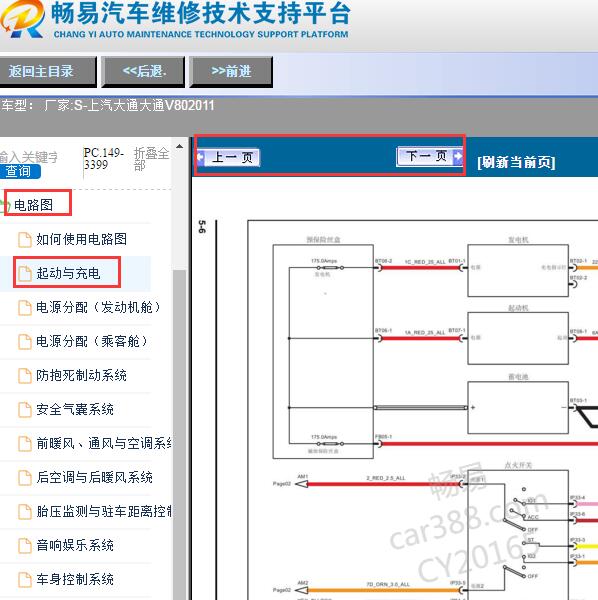Click sidebar scrollbar up arrow
This screenshot has width=598, height=600.
click(x=179, y=147)
